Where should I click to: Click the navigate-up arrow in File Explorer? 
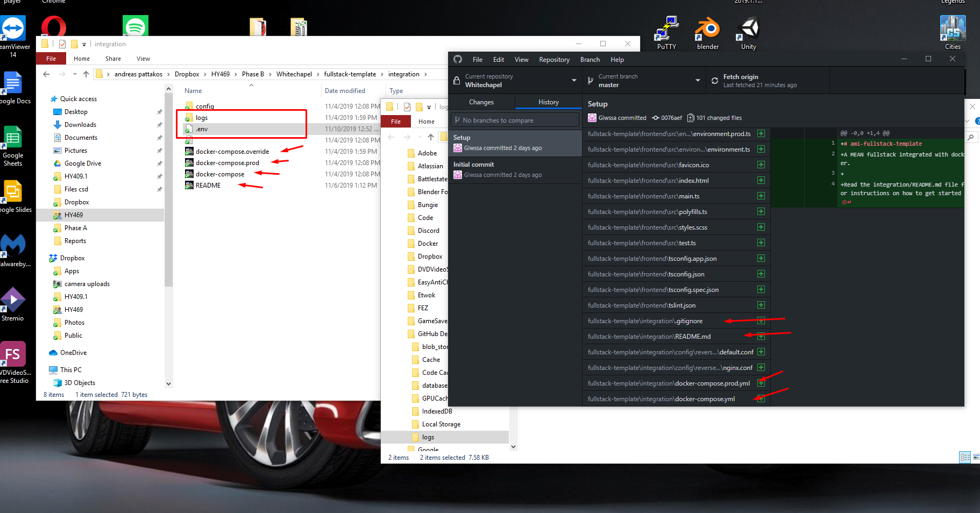click(86, 74)
